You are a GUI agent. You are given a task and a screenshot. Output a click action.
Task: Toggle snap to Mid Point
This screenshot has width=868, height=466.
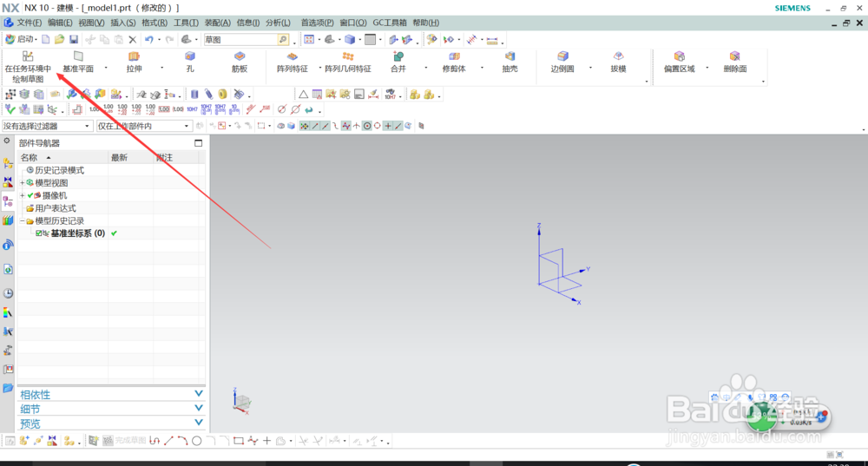coord(325,126)
